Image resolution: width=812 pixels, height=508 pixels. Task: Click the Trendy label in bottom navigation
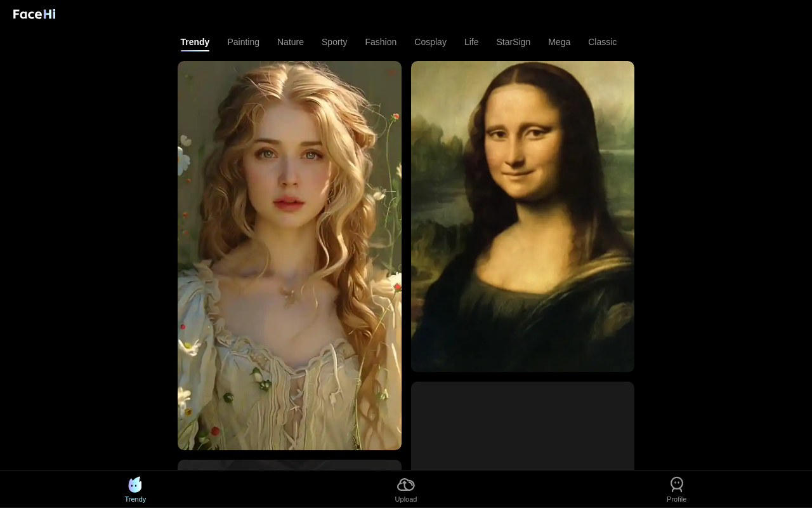[135, 499]
